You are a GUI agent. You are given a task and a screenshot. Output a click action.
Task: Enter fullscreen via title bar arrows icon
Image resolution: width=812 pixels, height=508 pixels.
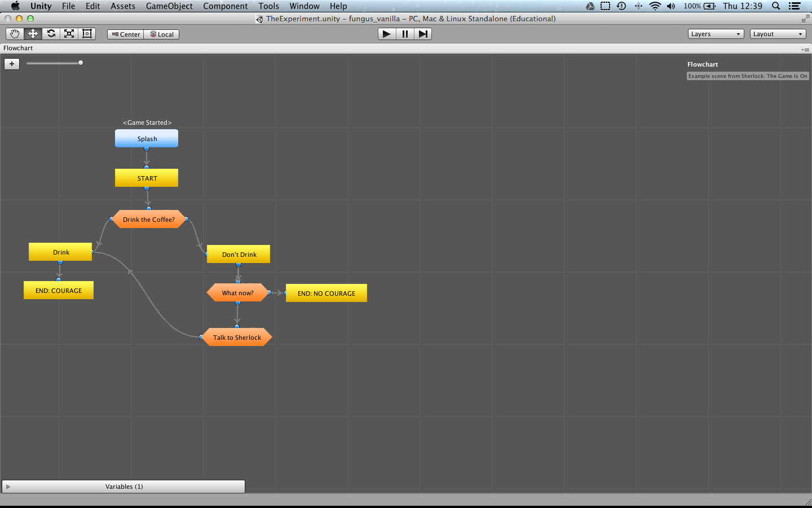point(805,19)
